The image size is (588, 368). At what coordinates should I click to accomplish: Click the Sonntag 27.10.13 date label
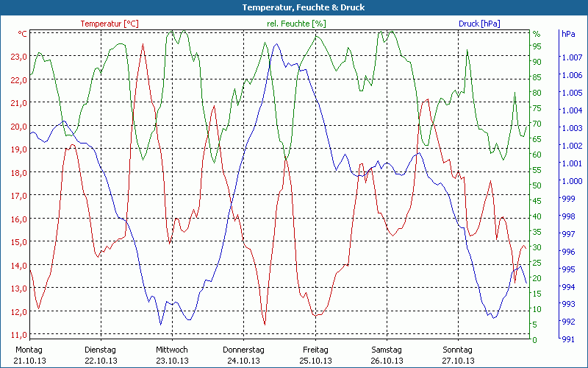click(x=458, y=355)
